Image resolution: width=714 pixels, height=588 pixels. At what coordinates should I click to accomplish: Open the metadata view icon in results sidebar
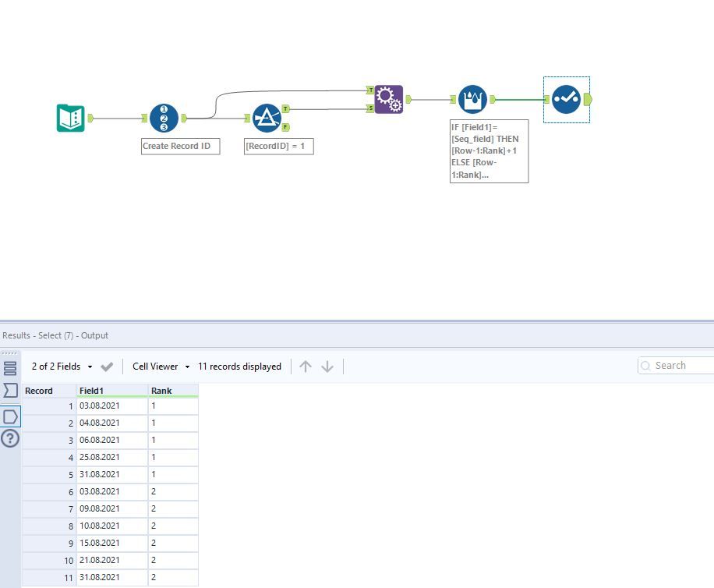click(x=10, y=368)
